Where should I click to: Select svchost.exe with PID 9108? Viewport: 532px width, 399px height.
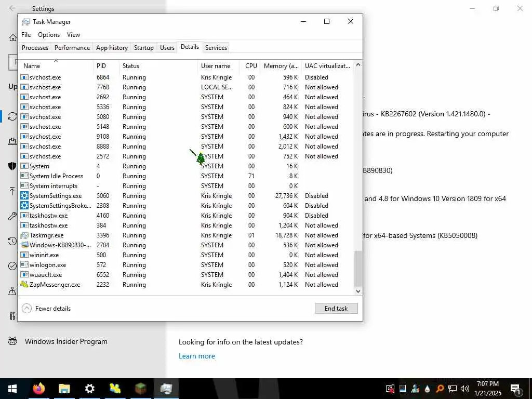click(187, 137)
